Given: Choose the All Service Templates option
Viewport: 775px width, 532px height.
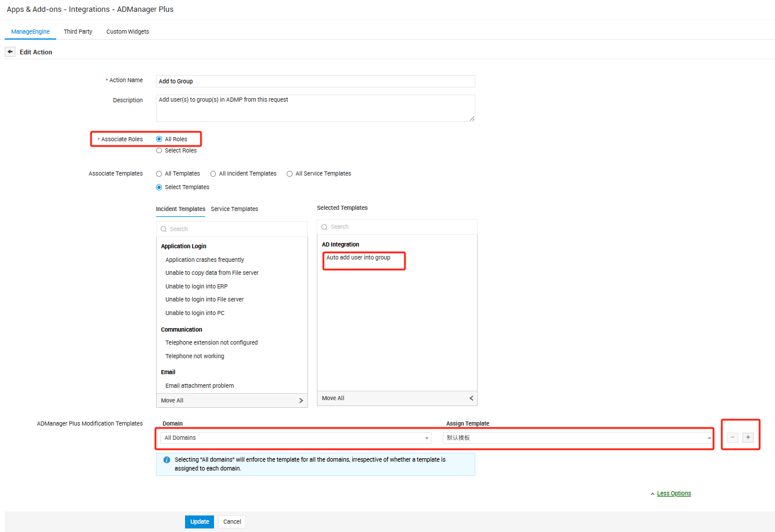Looking at the screenshot, I should pos(290,174).
